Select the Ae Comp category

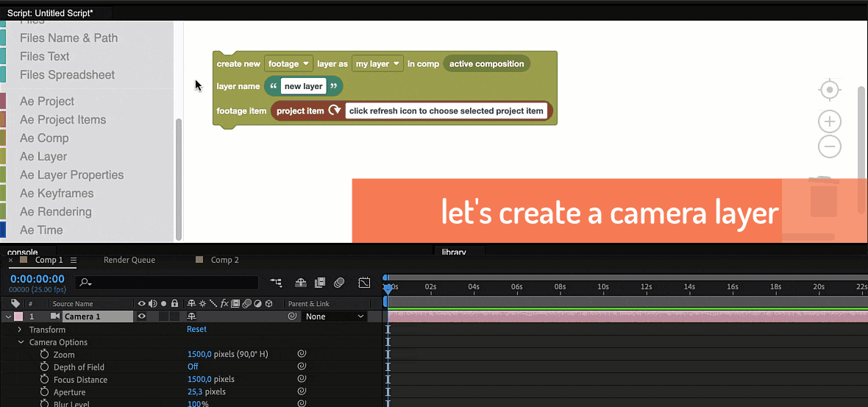click(x=44, y=138)
